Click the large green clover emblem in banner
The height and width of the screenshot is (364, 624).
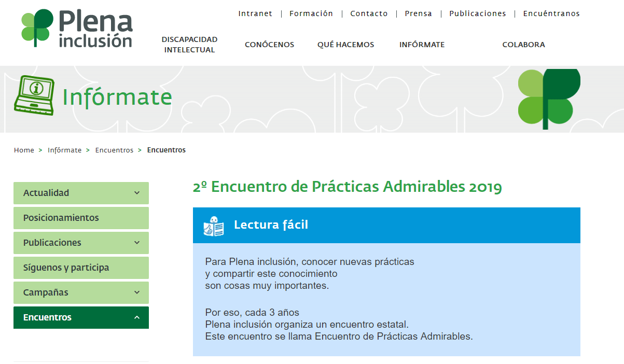point(549,99)
